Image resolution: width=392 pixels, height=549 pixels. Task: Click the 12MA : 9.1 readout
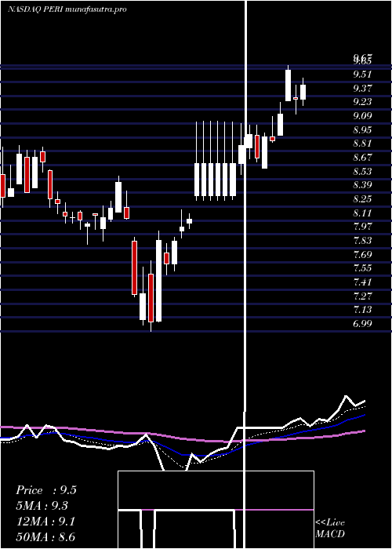[45, 522]
